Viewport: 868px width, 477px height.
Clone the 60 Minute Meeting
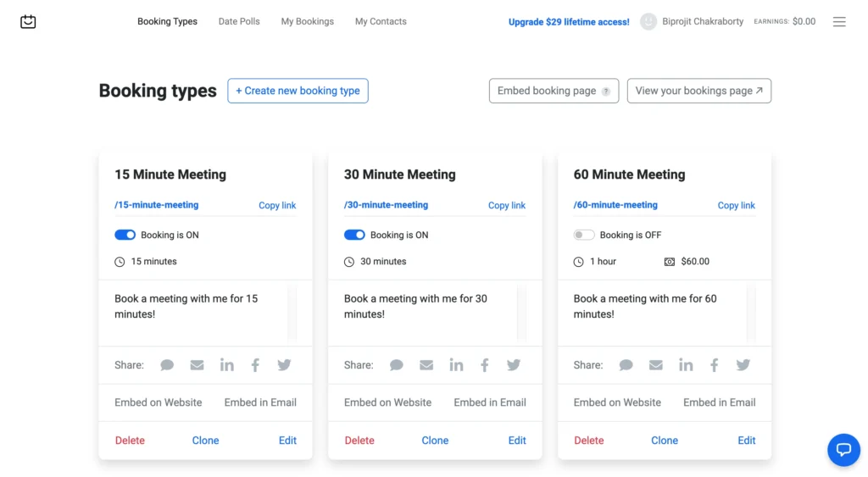click(x=665, y=441)
